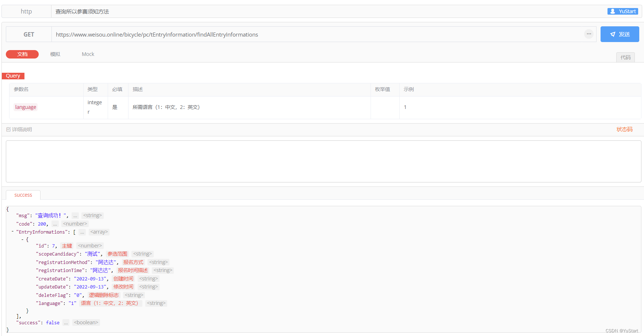Click the GET method selector
Screen dimensions: 644x336
pyautogui.click(x=29, y=34)
